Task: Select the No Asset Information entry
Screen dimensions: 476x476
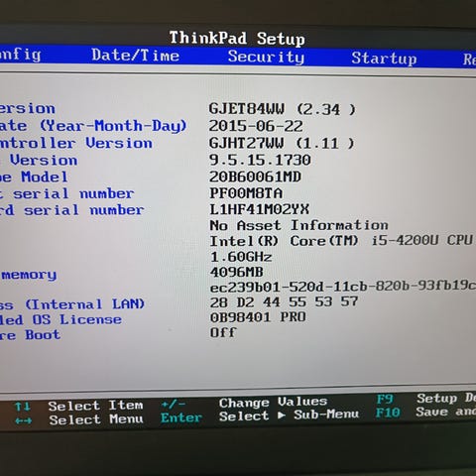Action: [298, 225]
